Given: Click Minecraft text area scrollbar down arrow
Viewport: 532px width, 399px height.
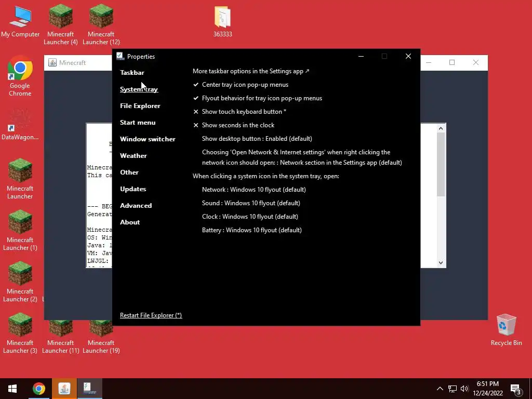Looking at the screenshot, I should coord(441,262).
